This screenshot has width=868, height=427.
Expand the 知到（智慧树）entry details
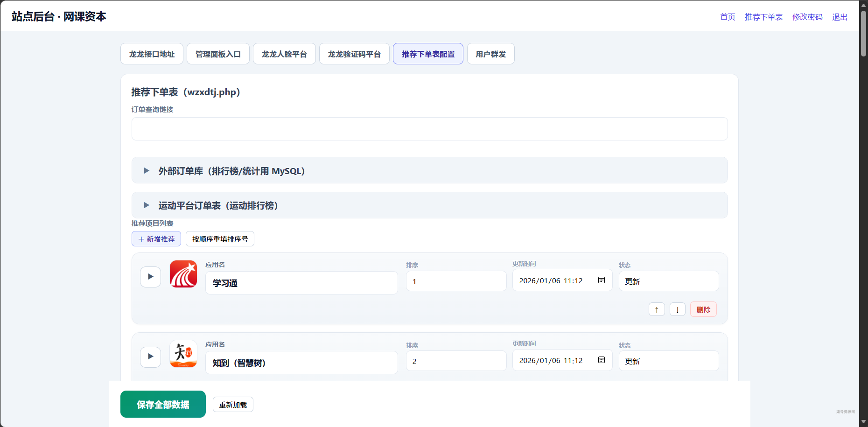[x=150, y=357]
